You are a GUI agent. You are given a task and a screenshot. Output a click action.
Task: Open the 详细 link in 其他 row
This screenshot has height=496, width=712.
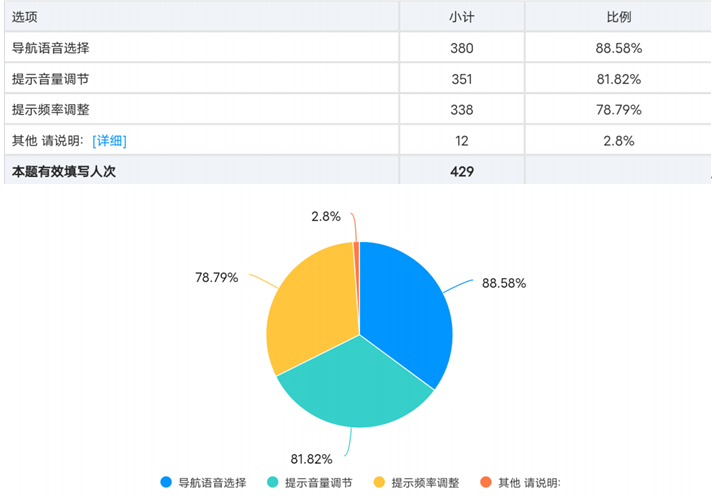[109, 140]
